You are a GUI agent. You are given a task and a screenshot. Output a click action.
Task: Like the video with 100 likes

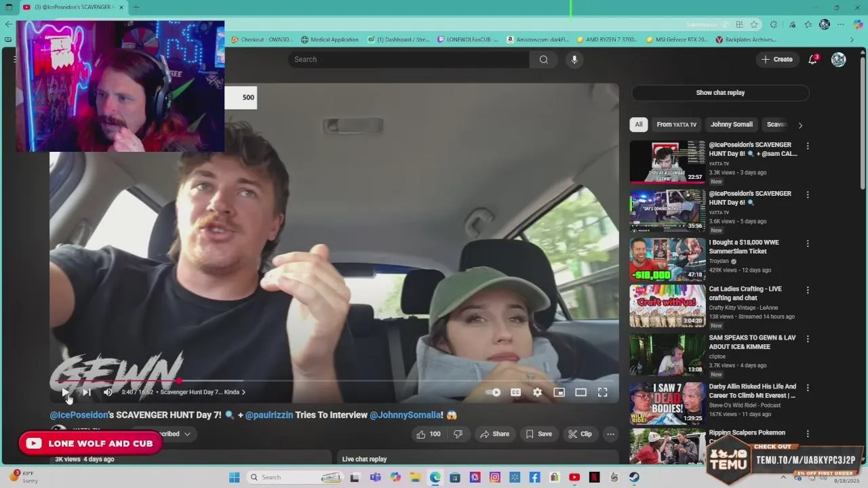tap(429, 434)
